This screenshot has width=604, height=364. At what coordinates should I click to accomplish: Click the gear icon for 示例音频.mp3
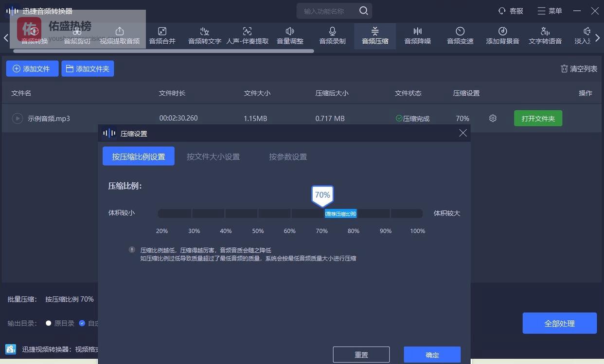coord(493,118)
